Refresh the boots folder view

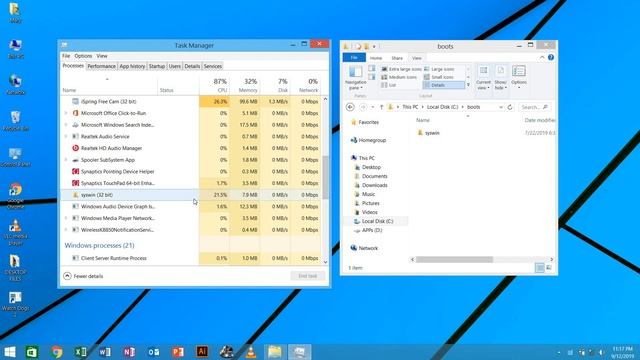[x=510, y=107]
